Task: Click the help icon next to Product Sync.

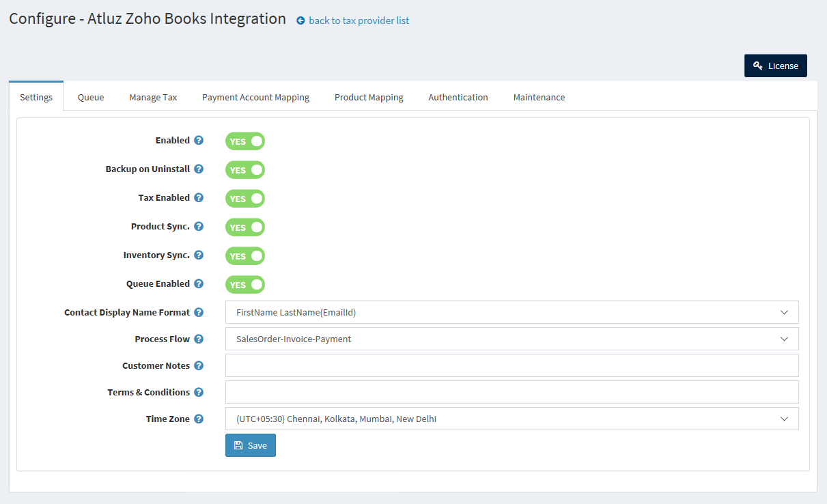Action: tap(199, 227)
